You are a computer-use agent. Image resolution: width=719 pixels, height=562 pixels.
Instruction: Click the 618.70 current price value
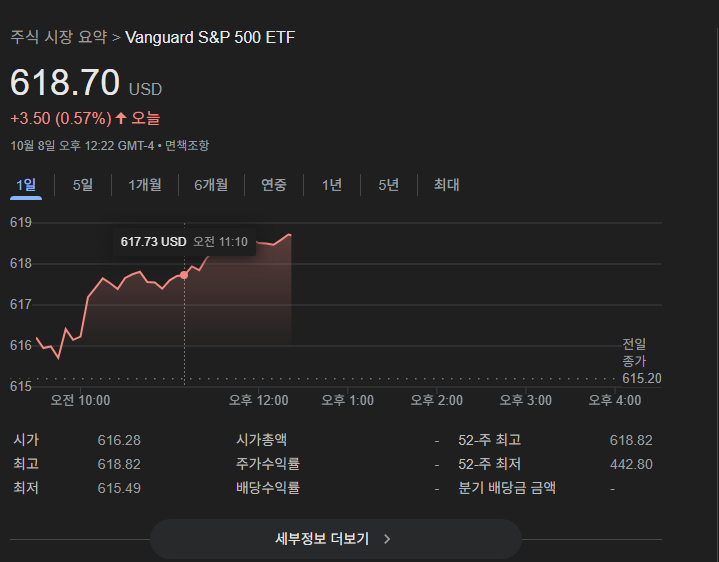click(65, 83)
